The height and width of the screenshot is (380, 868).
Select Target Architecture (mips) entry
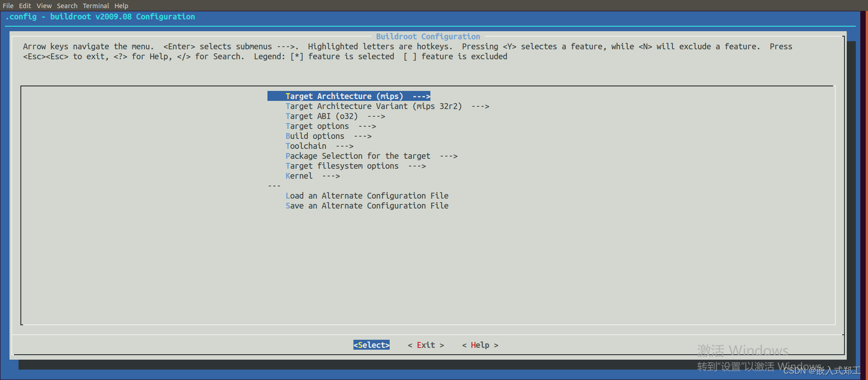tap(349, 96)
